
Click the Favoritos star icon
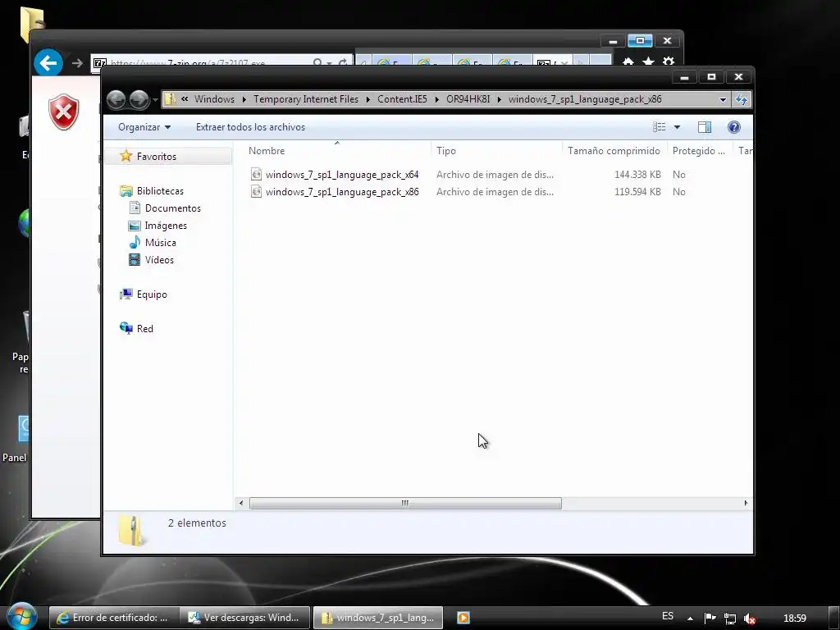pyautogui.click(x=126, y=156)
